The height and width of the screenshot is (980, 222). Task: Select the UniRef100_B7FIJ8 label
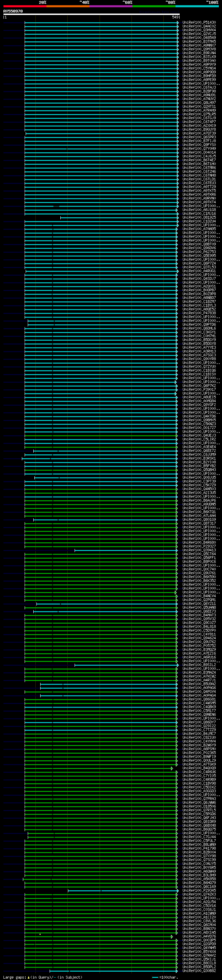click(x=199, y=141)
